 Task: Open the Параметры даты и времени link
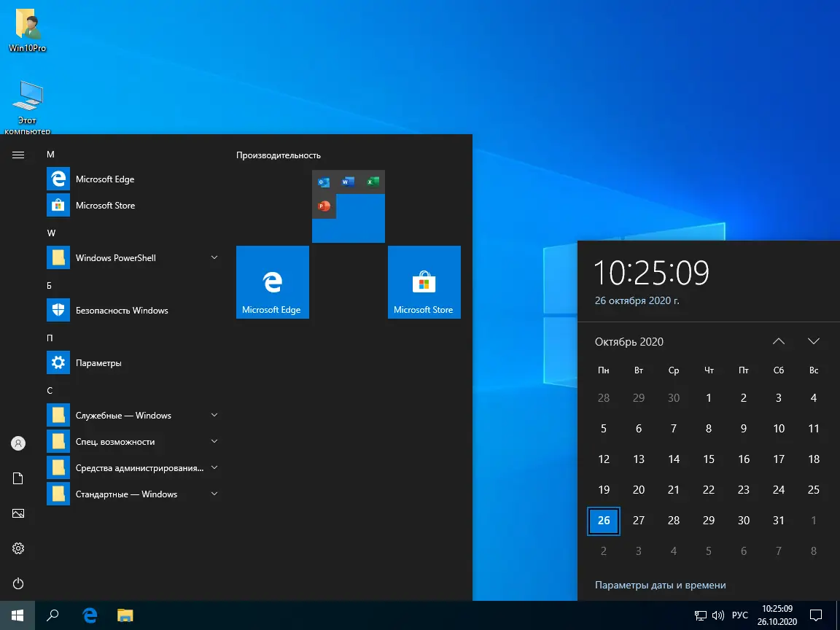[x=660, y=584]
